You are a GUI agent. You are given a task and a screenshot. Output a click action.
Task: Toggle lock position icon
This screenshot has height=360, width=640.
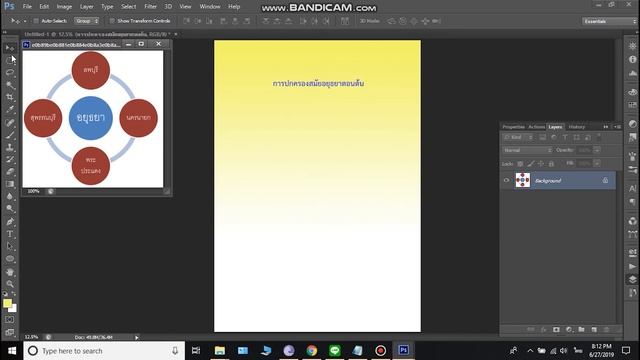541,164
